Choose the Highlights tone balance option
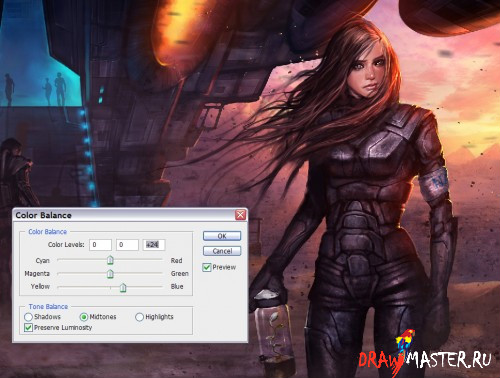The image size is (500, 378). tap(139, 317)
